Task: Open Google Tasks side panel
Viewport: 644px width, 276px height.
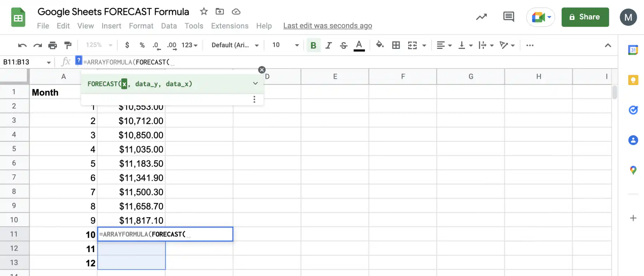Action: point(633,110)
